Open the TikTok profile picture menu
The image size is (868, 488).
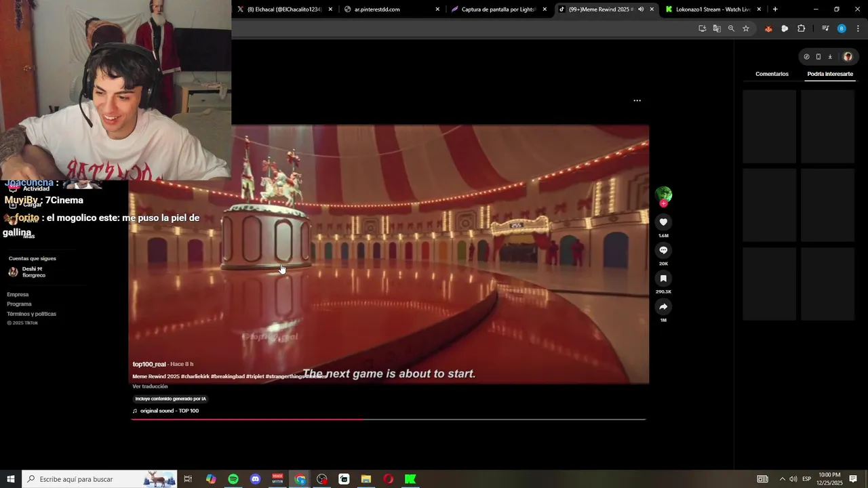(848, 57)
